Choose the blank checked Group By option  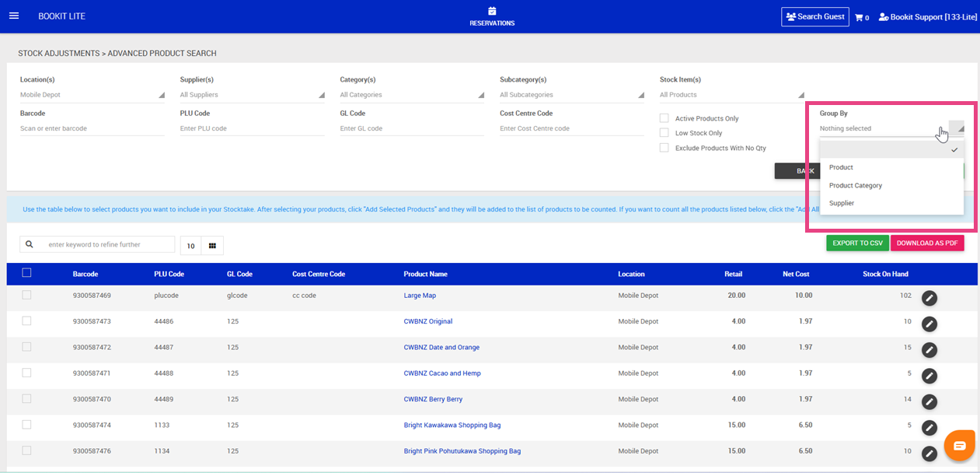(x=891, y=150)
